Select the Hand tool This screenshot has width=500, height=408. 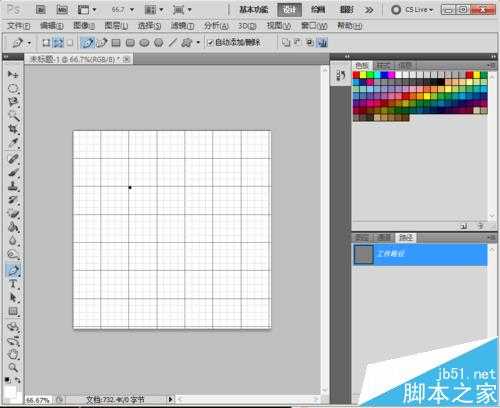pyautogui.click(x=13, y=354)
